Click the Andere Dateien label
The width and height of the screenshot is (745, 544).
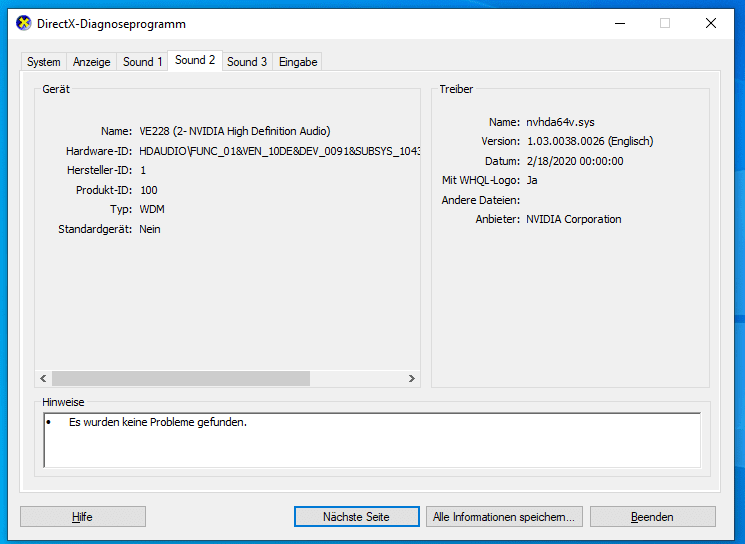pos(481,200)
